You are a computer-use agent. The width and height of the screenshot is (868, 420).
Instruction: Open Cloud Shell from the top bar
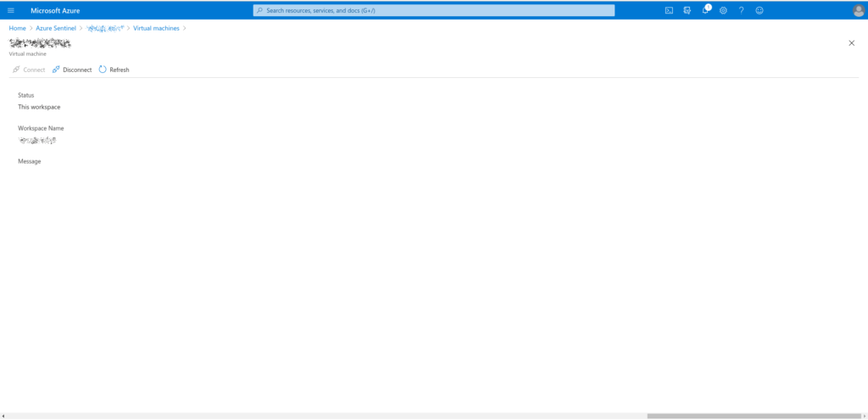click(669, 10)
